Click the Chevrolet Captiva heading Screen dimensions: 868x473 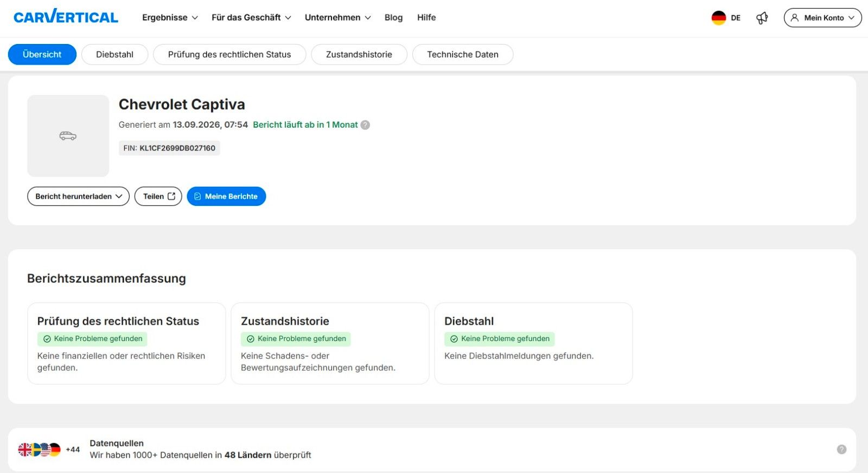click(x=182, y=104)
